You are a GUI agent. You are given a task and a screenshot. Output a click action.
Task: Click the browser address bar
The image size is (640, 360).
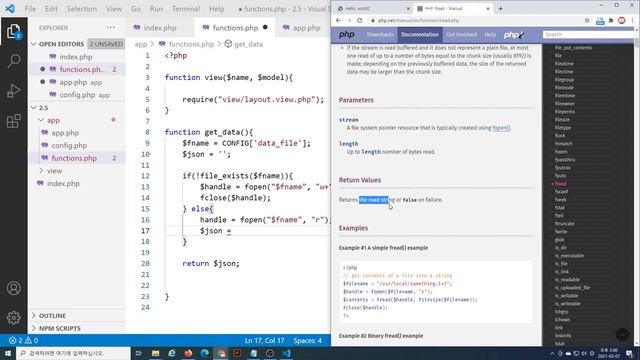476,20
